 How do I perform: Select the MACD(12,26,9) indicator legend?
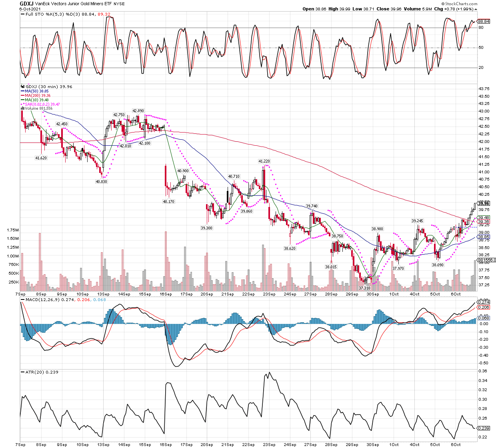click(63, 299)
